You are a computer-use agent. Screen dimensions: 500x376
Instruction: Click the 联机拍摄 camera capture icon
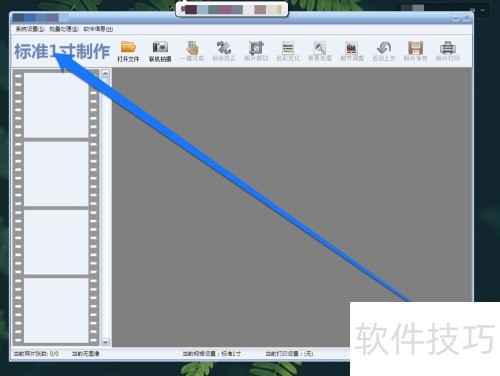160,47
